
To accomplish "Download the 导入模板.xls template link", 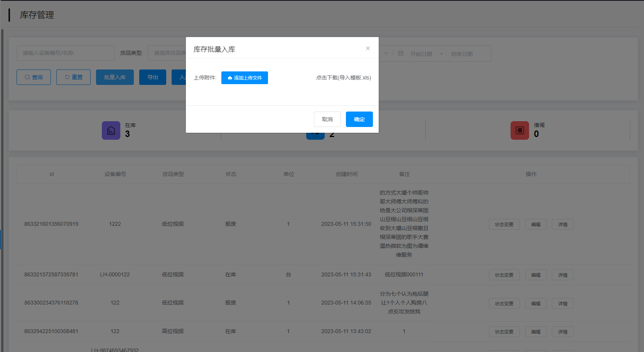I will pyautogui.click(x=343, y=78).
